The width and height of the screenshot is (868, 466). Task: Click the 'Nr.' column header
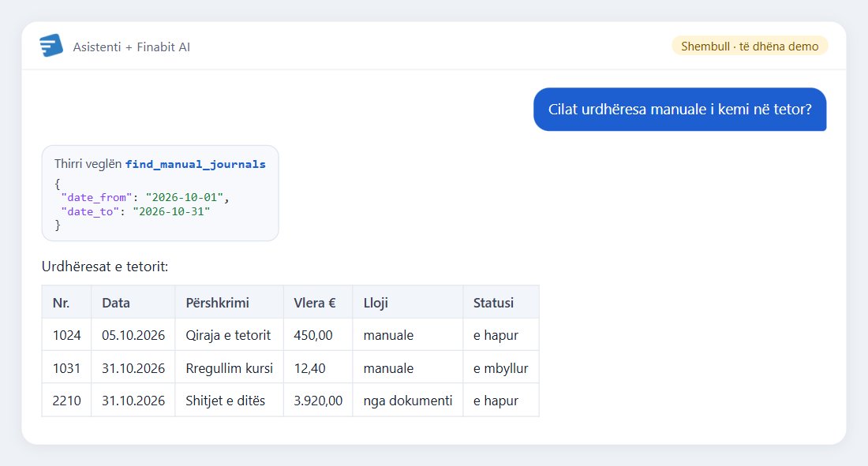[66, 302]
